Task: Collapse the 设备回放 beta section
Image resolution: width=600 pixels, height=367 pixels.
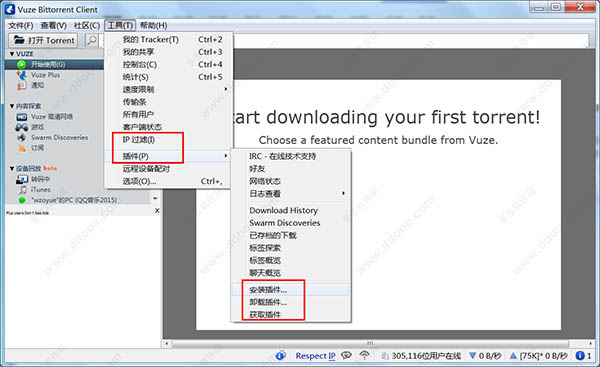Action: 12,168
